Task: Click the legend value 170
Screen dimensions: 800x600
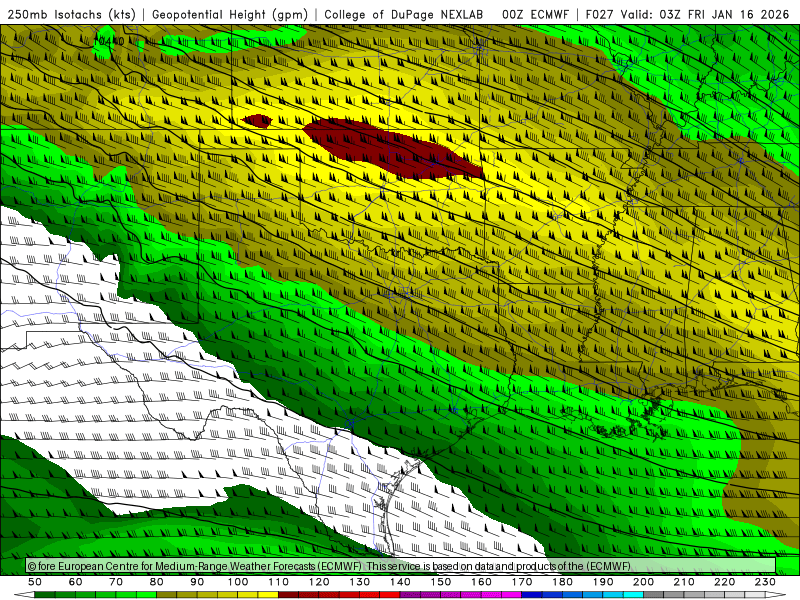Action: click(x=522, y=582)
